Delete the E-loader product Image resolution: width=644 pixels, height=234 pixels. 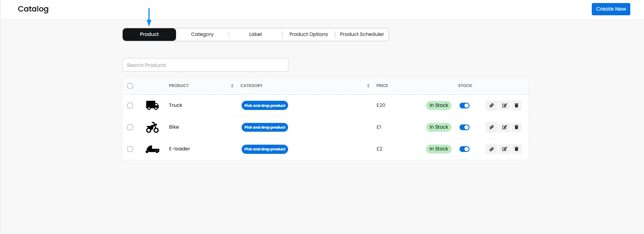click(x=516, y=149)
